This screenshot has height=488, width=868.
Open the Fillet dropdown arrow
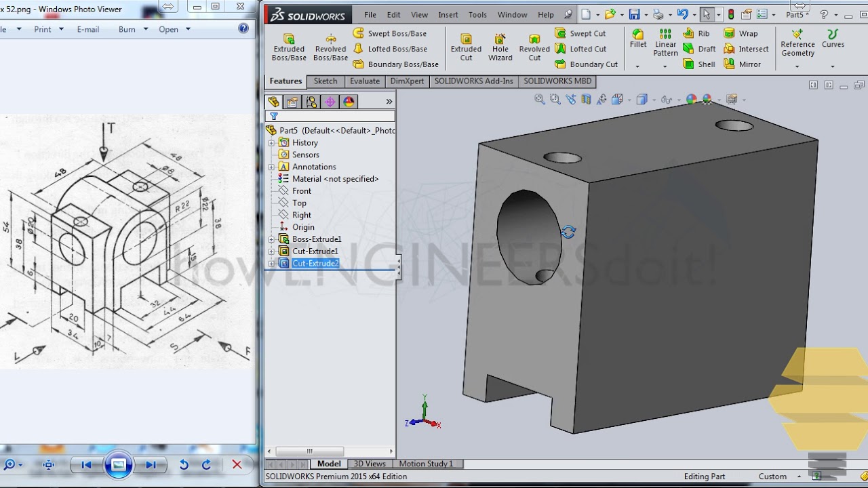[637, 66]
